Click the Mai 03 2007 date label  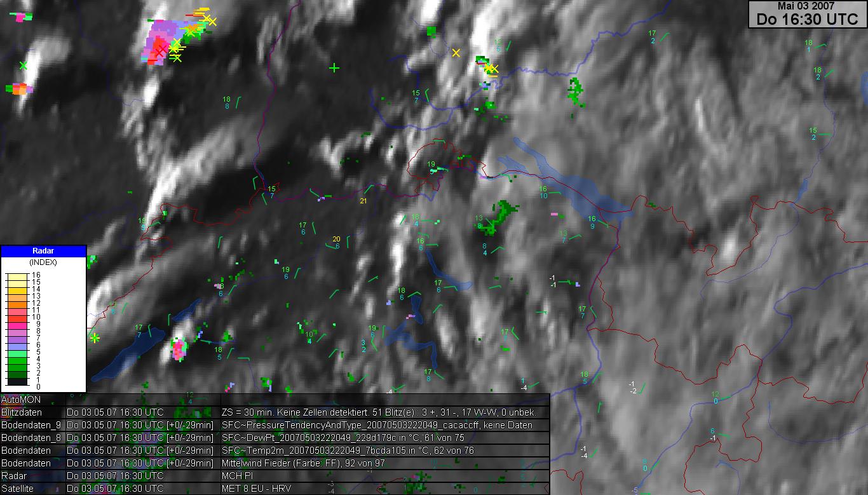[x=807, y=6]
